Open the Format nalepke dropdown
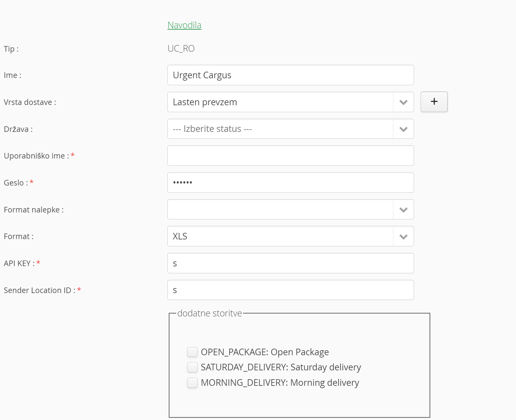Image resolution: width=516 pixels, height=420 pixels. (290, 210)
